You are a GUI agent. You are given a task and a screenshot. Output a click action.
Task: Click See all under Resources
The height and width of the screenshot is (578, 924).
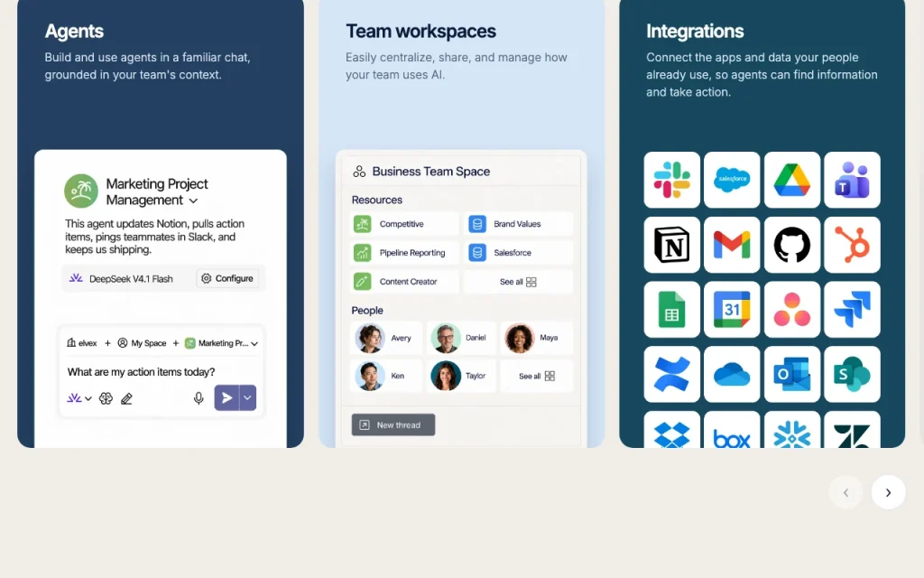point(518,282)
